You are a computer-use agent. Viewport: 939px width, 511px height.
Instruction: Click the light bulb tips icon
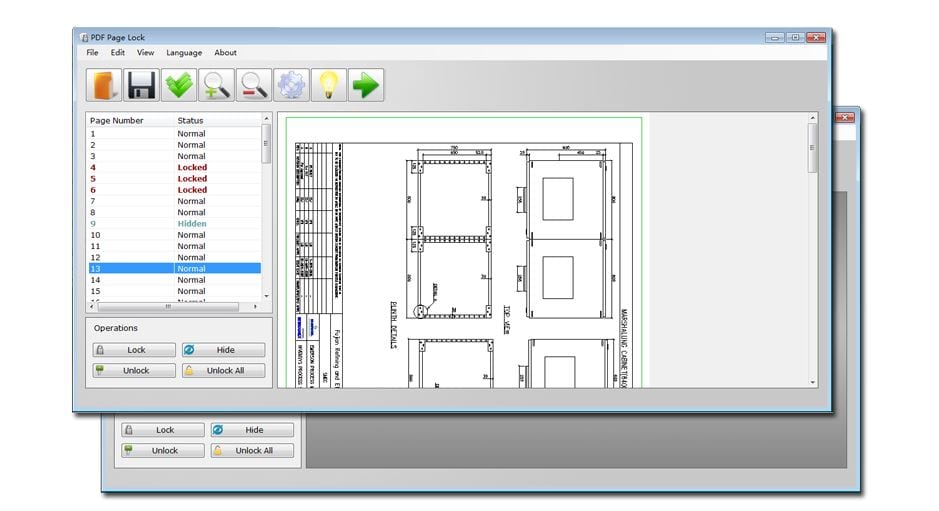pyautogui.click(x=328, y=84)
